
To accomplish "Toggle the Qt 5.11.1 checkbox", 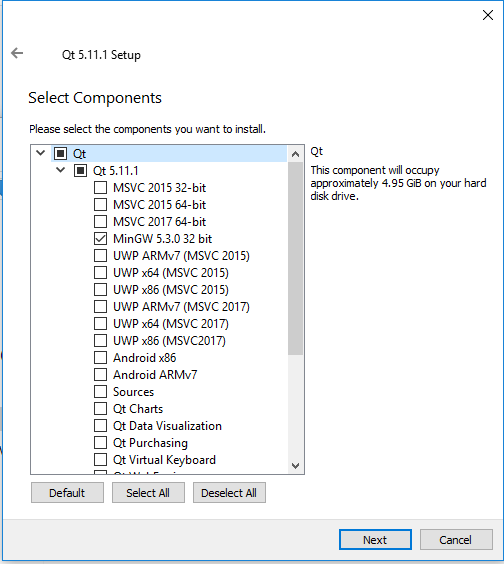I will [81, 170].
